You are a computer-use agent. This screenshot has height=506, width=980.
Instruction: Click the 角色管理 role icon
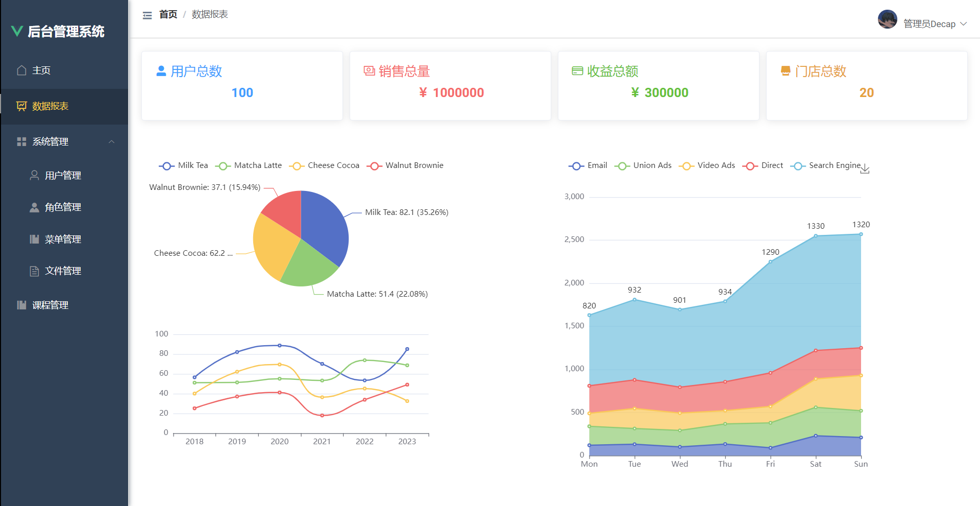point(34,207)
